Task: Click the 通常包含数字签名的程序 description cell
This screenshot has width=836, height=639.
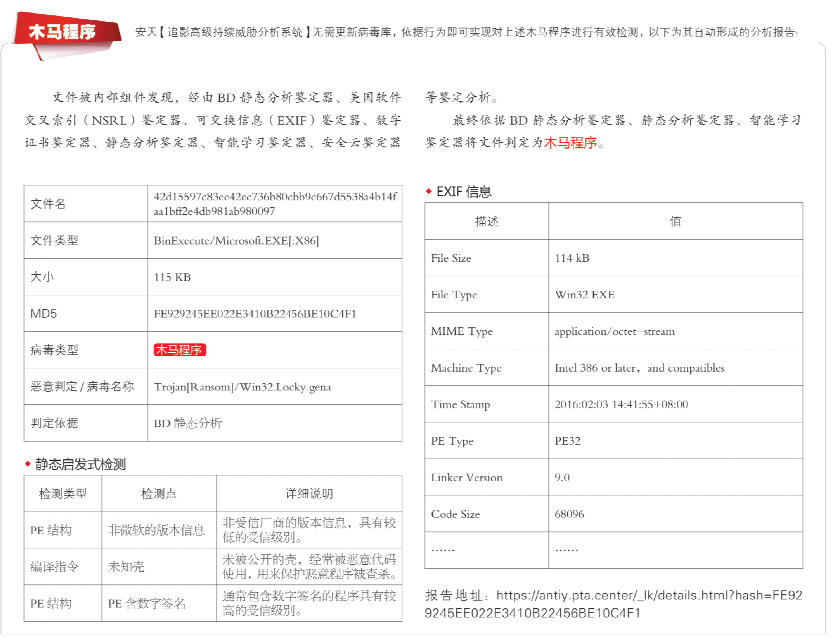Action: pos(309,603)
